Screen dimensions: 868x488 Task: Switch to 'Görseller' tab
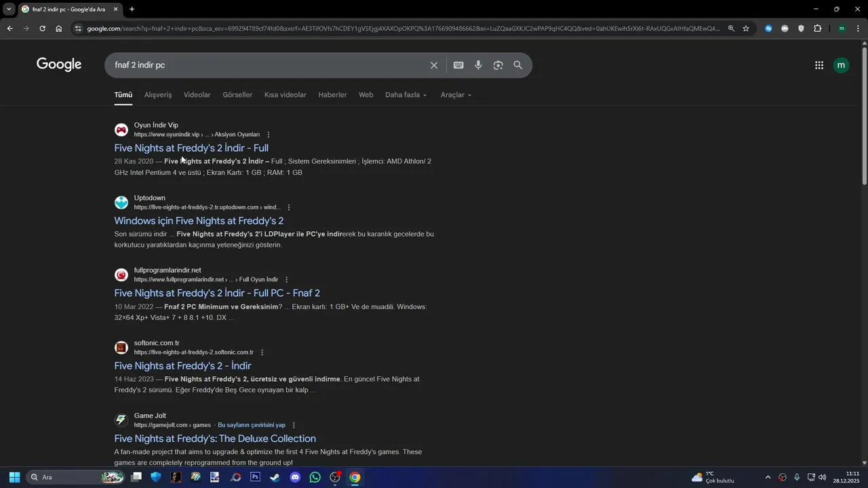[237, 95]
